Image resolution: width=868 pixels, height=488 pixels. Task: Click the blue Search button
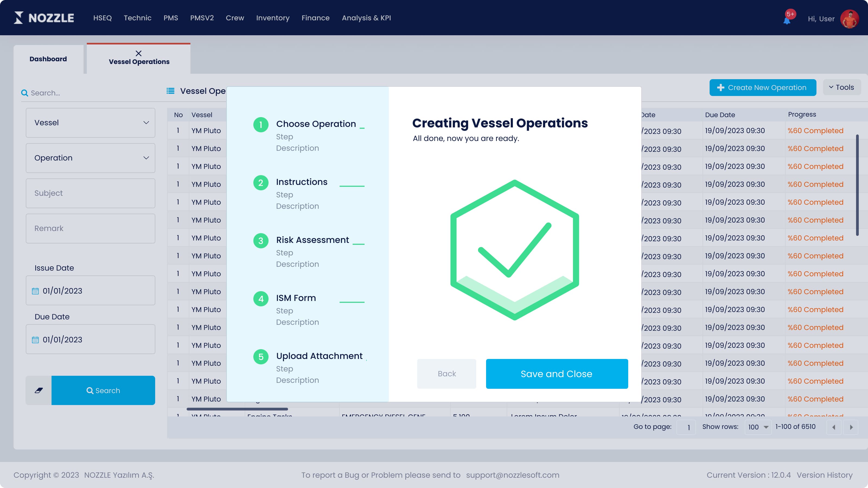[103, 390]
